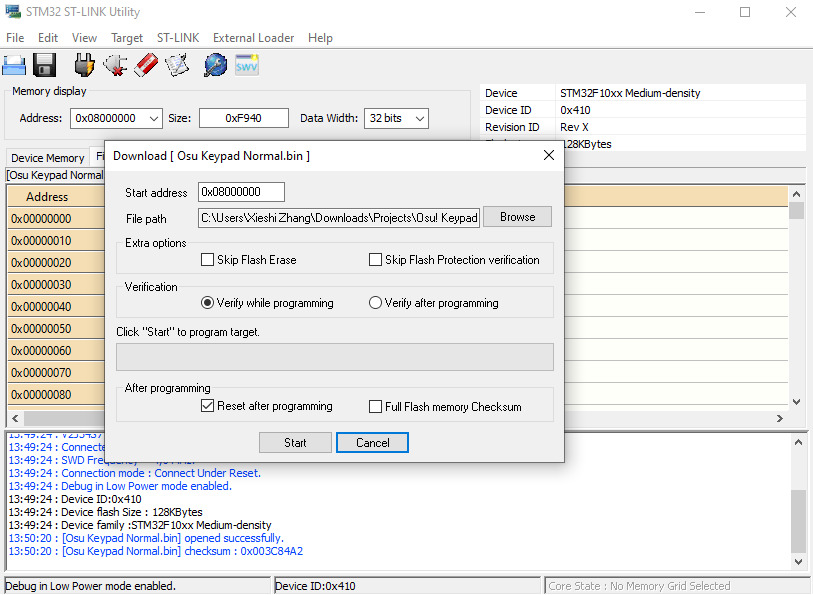Click the Start address field
Image resolution: width=813 pixels, height=595 pixels.
coord(241,192)
